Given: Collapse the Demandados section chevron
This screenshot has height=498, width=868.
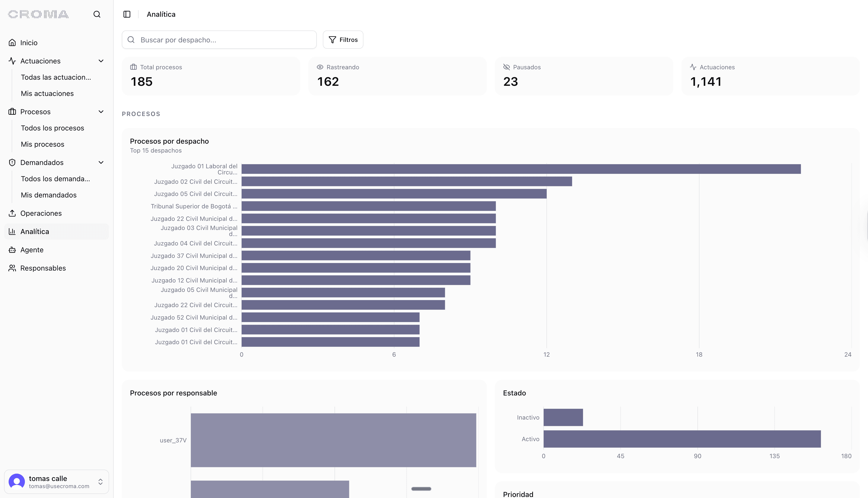Looking at the screenshot, I should (101, 162).
